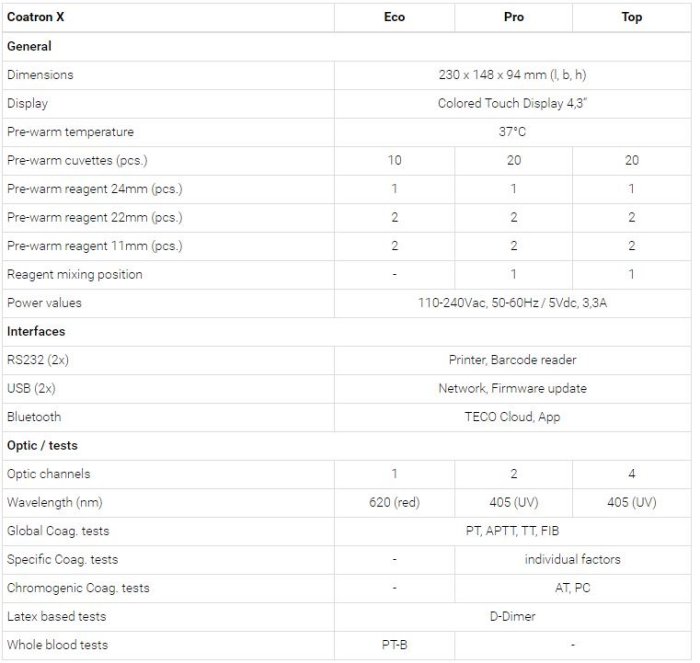Click the TECO Cloud, App cell

point(512,417)
